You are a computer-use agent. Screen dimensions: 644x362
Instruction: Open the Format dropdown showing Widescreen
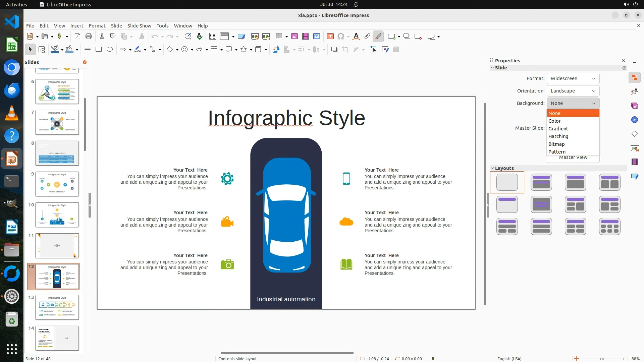coord(573,78)
